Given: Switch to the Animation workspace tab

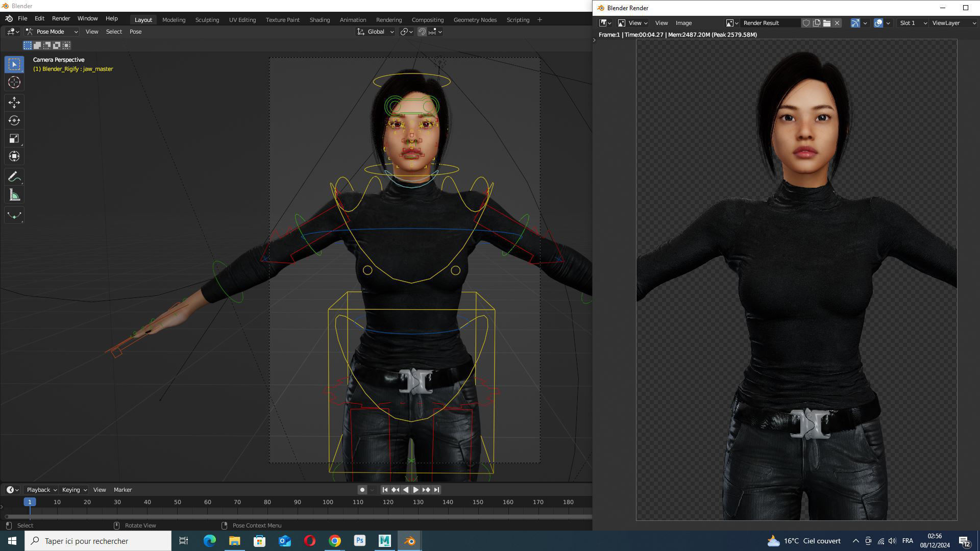Looking at the screenshot, I should 353,19.
